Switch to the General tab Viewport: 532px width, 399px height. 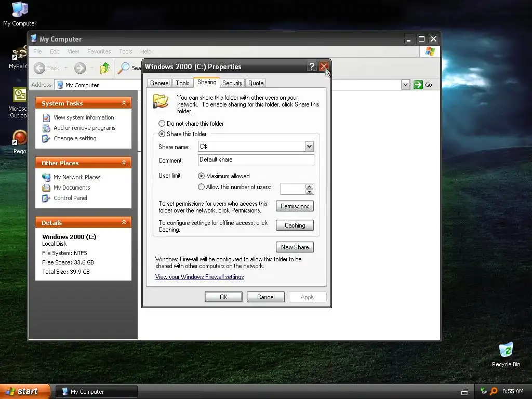[160, 83]
